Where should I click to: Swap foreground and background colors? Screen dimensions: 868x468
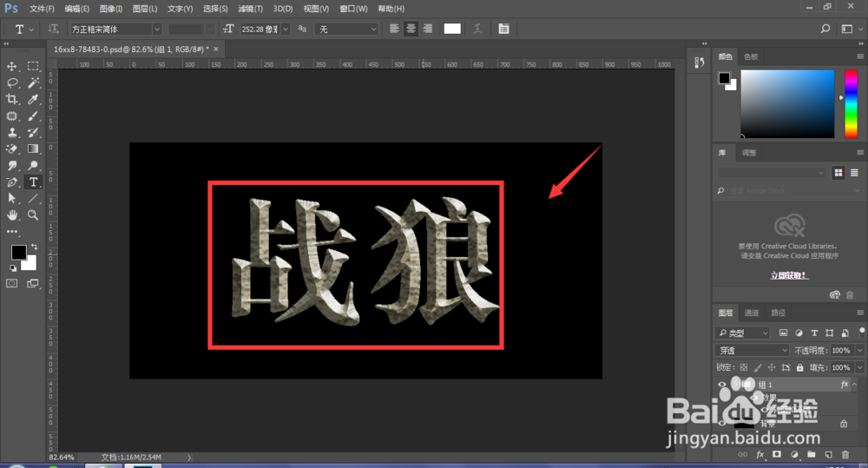coord(35,247)
